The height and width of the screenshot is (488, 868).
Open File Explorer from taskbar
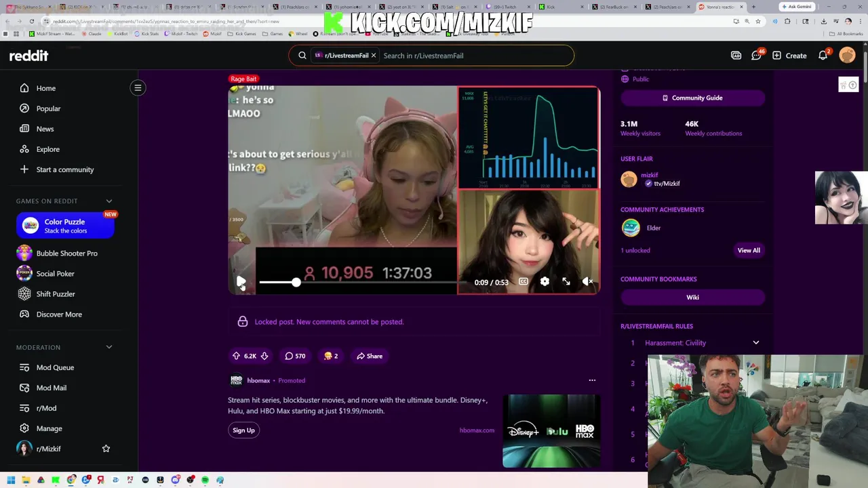coord(26,480)
